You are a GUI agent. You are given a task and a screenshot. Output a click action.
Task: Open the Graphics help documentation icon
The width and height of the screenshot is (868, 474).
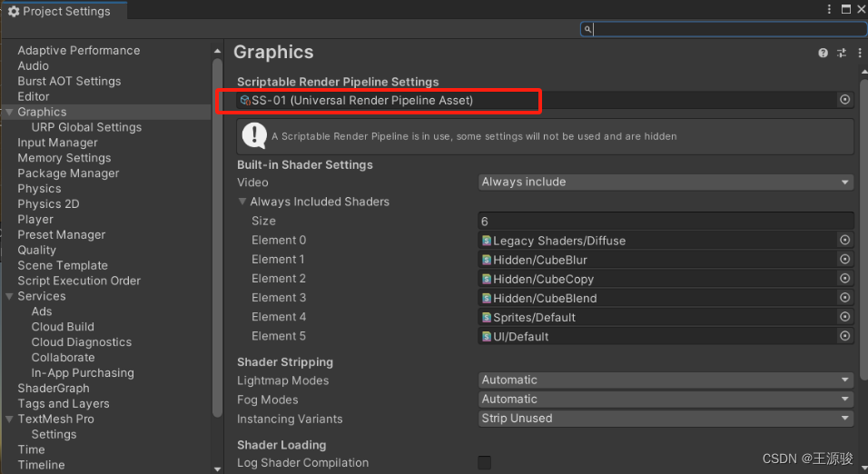point(823,53)
